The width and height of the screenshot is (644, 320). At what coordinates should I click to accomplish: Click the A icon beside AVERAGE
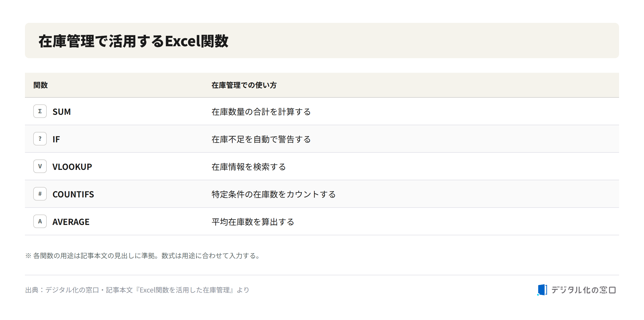pos(40,221)
